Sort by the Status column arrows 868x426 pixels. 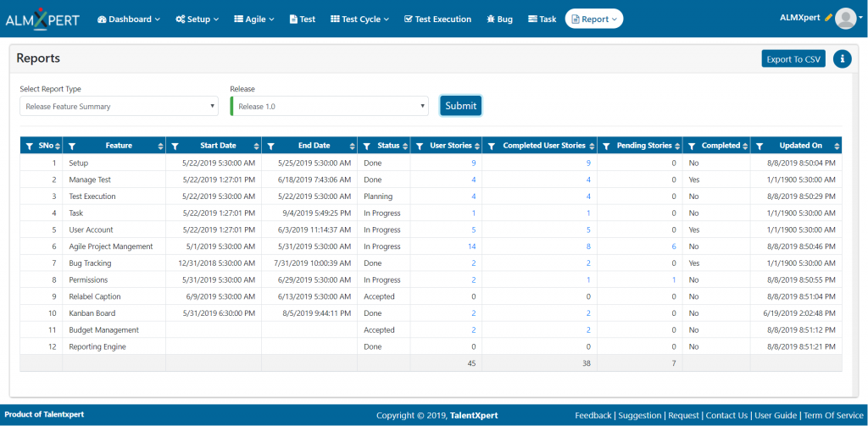pos(405,146)
